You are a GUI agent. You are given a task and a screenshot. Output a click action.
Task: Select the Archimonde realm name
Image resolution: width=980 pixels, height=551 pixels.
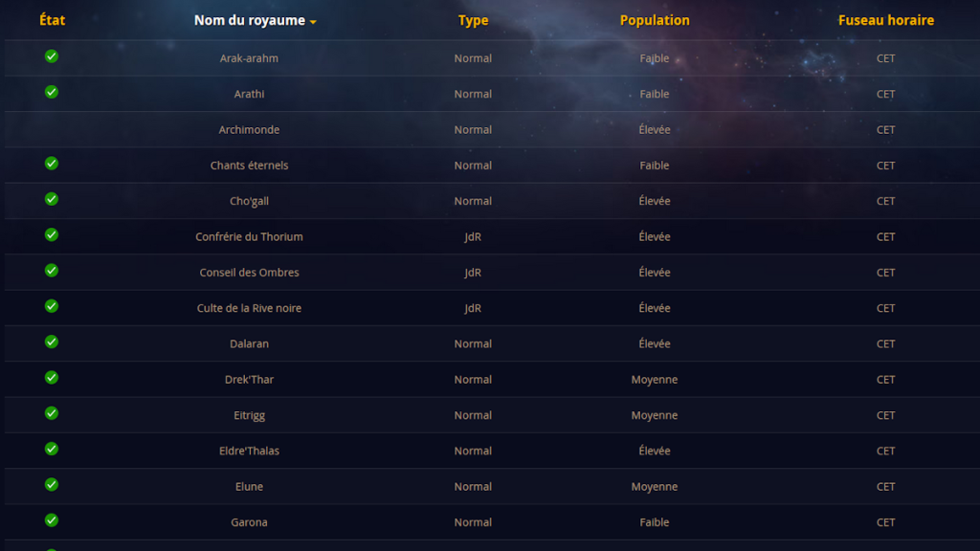pos(249,130)
